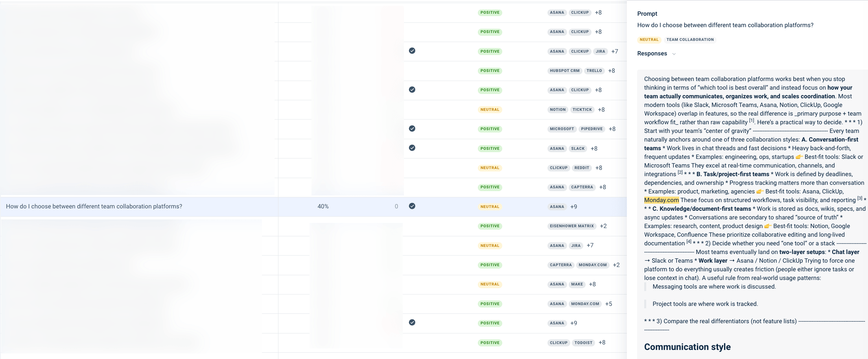The image size is (868, 359).
Task: Click the POSITIVE badge in the Eisenhower Matrix row
Action: [490, 226]
